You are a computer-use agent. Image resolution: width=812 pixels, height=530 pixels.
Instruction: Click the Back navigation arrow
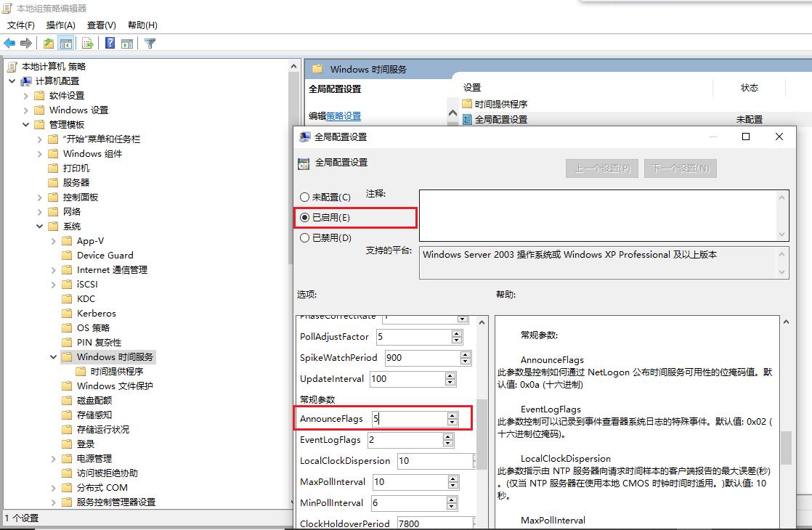point(9,43)
